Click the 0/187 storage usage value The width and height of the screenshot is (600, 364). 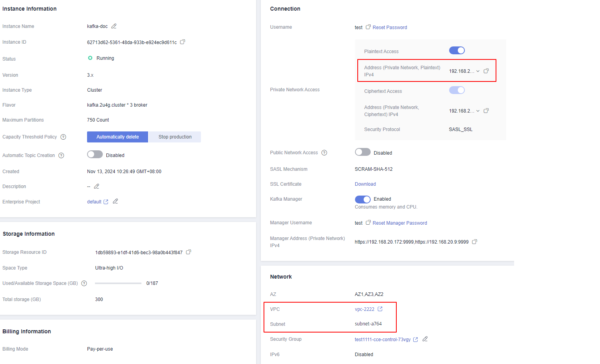pos(152,283)
